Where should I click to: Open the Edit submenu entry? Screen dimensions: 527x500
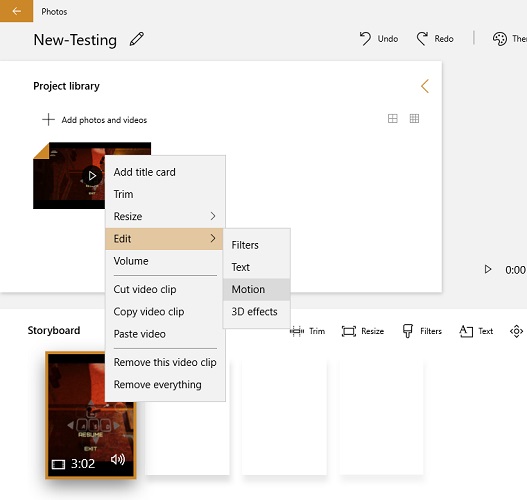(x=164, y=239)
